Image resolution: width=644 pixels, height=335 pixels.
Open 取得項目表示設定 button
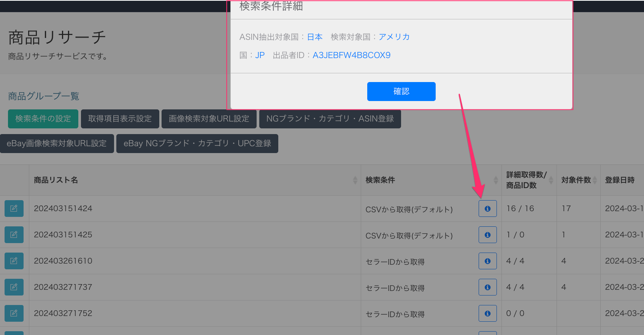[120, 119]
